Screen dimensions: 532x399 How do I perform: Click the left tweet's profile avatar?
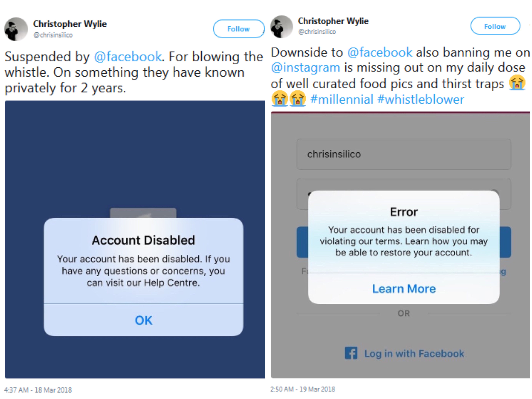[x=16, y=29]
